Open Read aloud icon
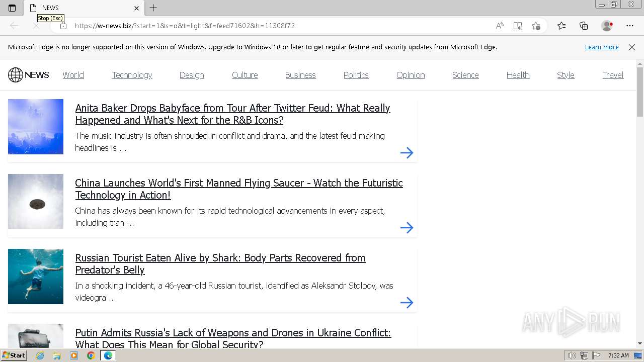The width and height of the screenshot is (644, 362). pyautogui.click(x=500, y=26)
